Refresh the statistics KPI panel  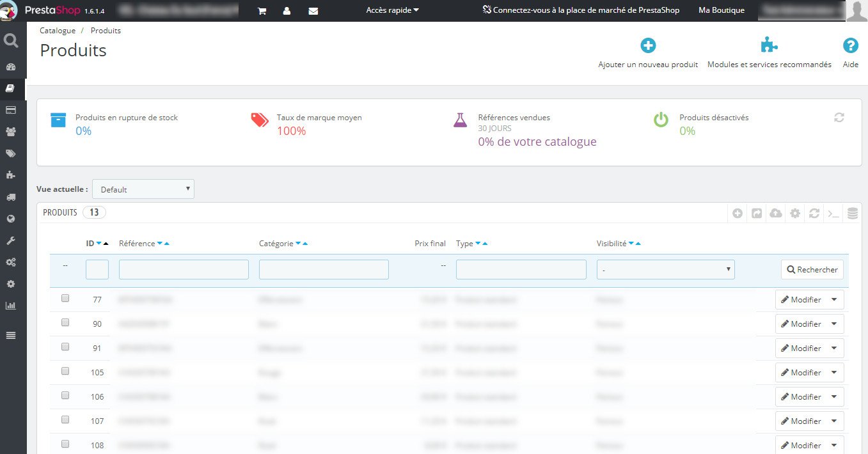[x=839, y=118]
